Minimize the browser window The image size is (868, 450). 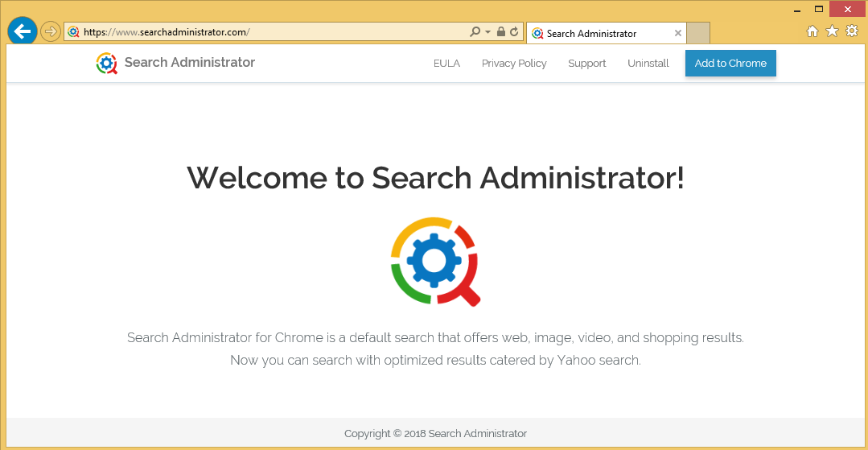(x=798, y=10)
